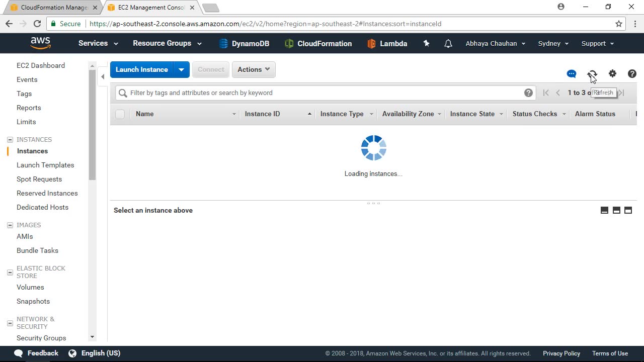Minimize the details pane to bottom
The width and height of the screenshot is (644, 362).
tap(604, 210)
